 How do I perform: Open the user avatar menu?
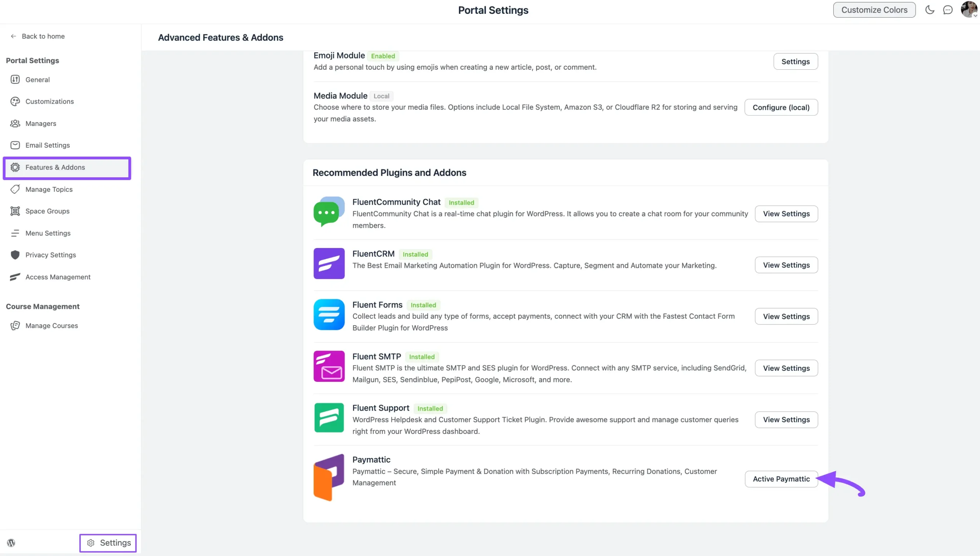tap(969, 9)
